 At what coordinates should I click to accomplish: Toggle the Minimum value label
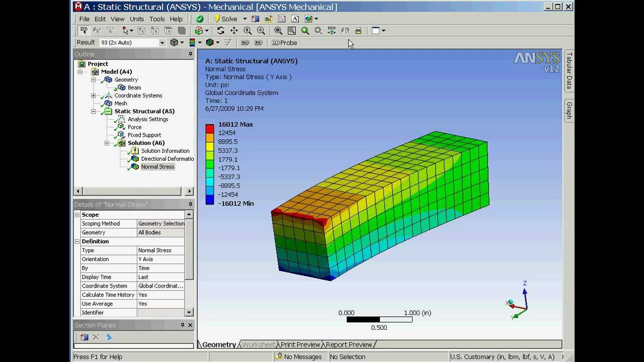pyautogui.click(x=258, y=43)
